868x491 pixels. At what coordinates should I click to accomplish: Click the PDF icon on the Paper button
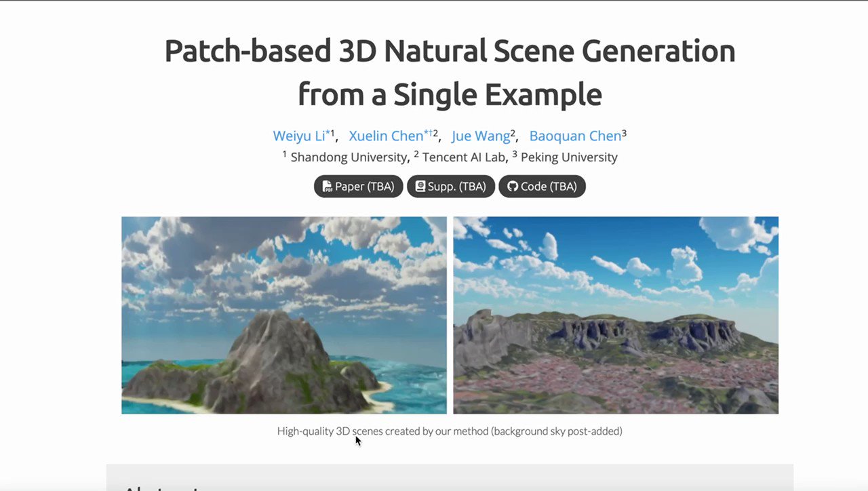click(326, 186)
